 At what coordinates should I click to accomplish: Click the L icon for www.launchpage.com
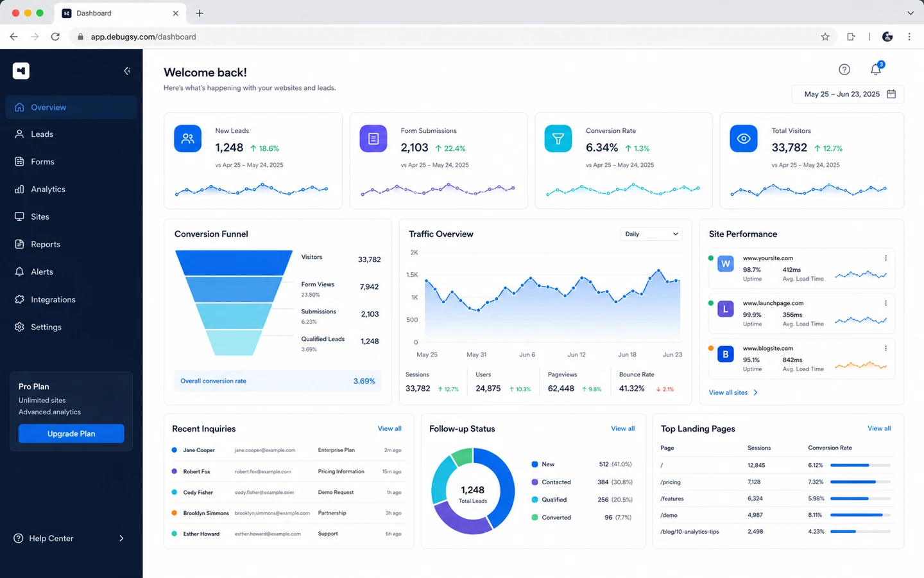[726, 309]
